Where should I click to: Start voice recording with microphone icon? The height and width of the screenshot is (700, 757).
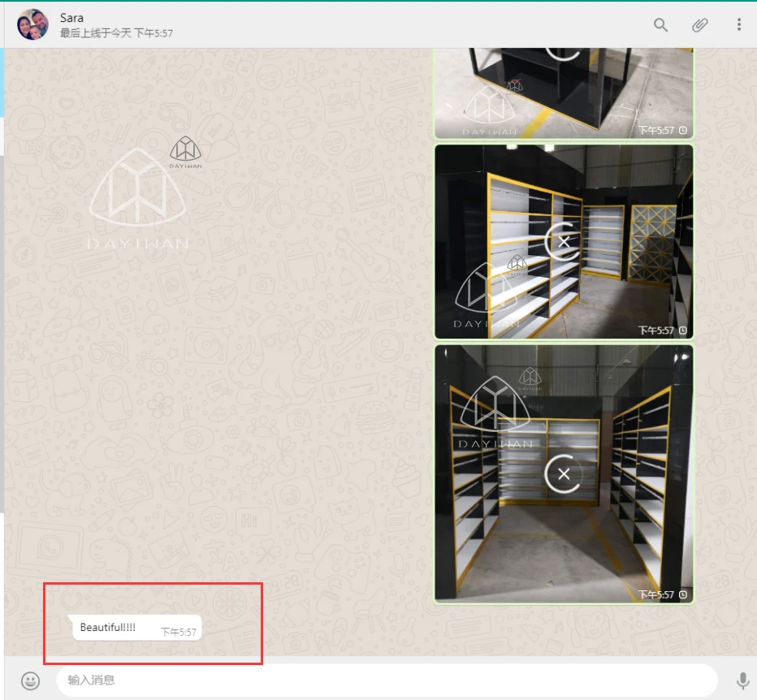coord(742,681)
